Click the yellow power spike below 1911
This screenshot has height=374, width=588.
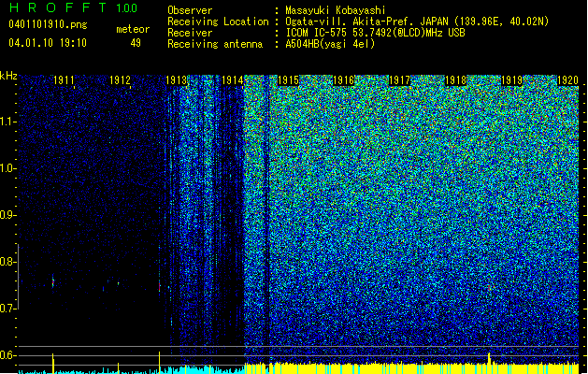(x=53, y=363)
